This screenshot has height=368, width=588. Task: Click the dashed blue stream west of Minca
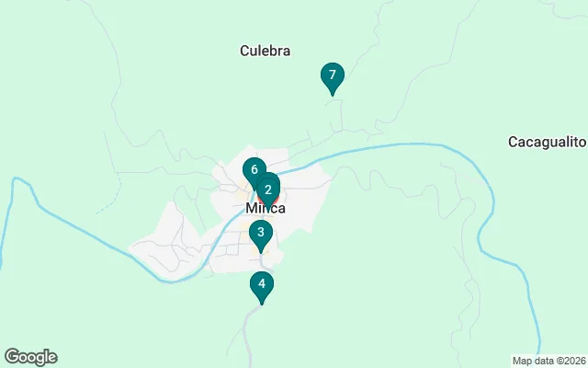110,201
